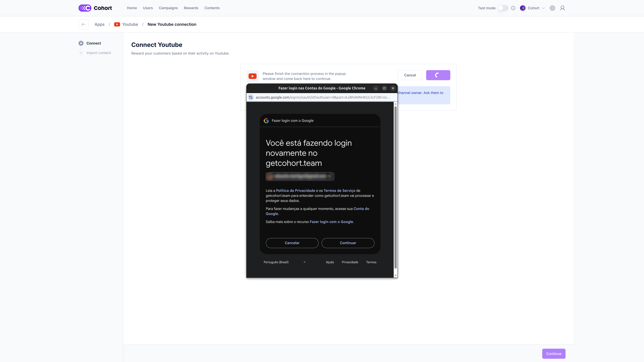
Task: Click the Cohort logo in header
Action: coord(95,8)
